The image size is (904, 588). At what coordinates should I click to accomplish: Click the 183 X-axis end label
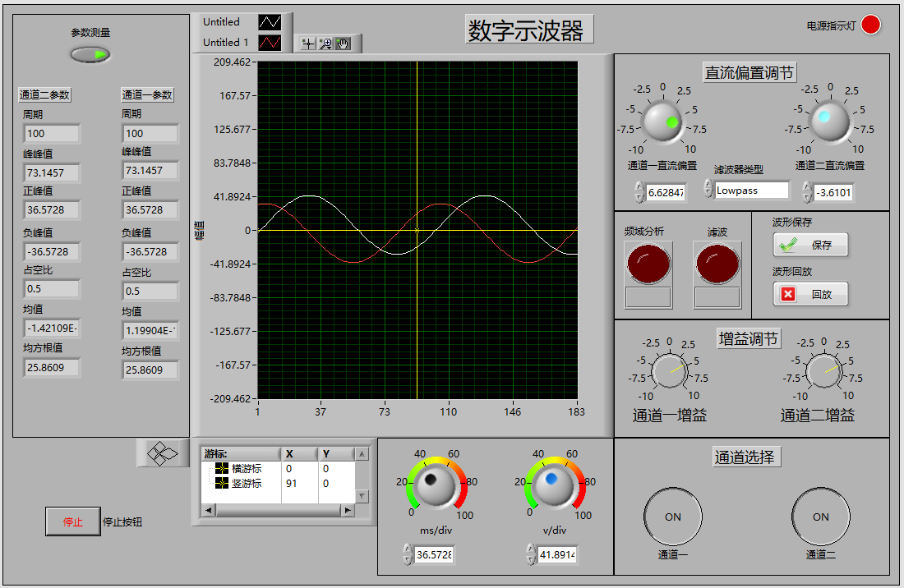pyautogui.click(x=576, y=411)
